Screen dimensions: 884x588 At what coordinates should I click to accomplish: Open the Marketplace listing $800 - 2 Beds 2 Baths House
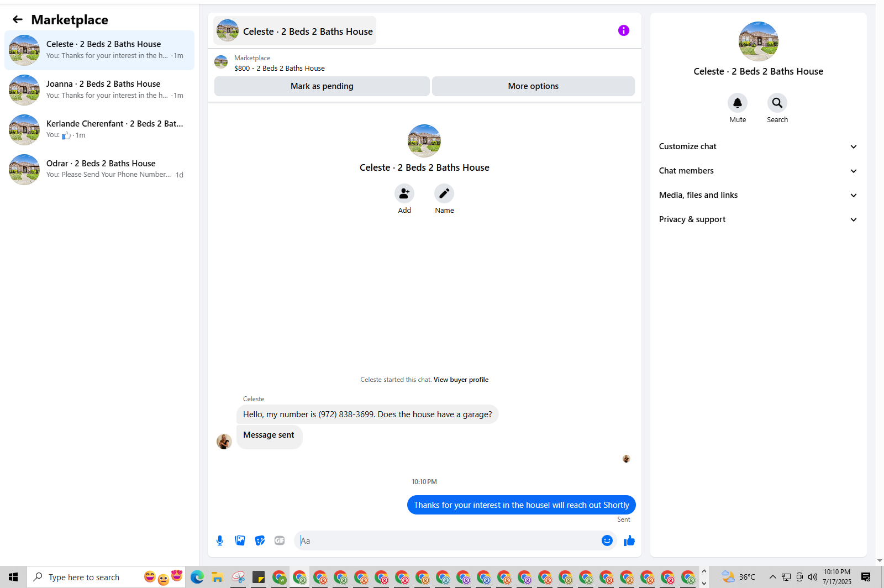pos(280,69)
